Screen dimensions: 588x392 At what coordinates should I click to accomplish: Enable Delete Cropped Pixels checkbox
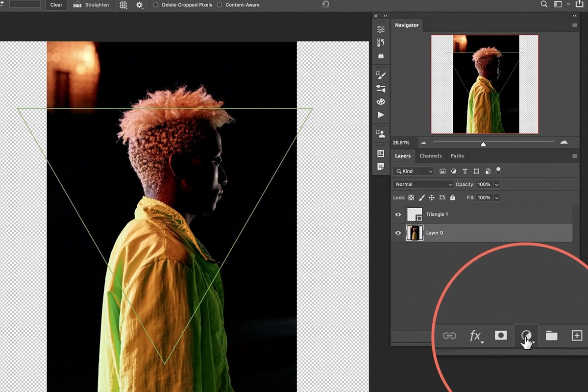coord(156,5)
